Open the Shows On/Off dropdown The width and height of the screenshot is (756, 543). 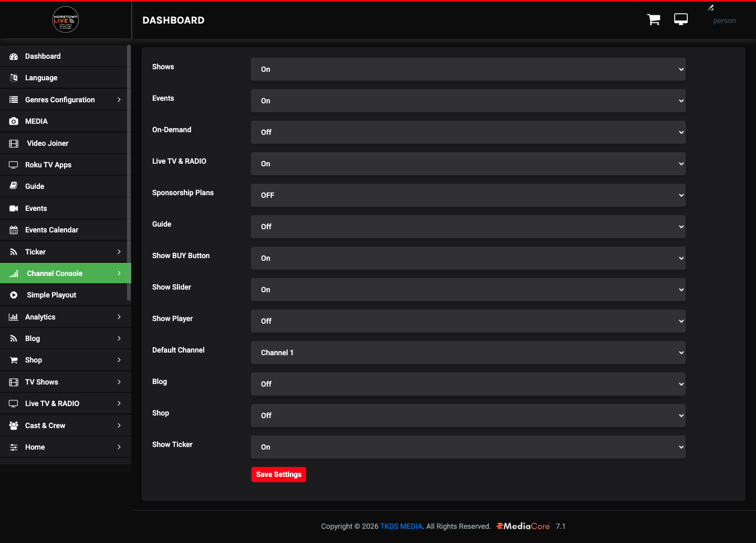pyautogui.click(x=468, y=69)
